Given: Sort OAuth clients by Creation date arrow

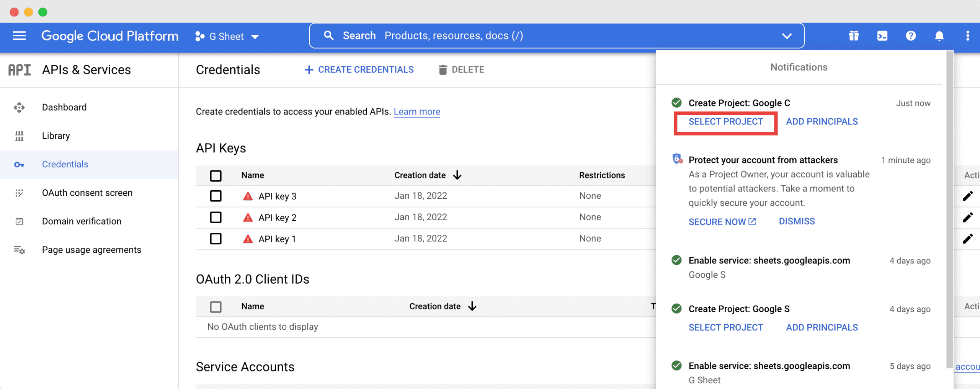Looking at the screenshot, I should tap(472, 306).
